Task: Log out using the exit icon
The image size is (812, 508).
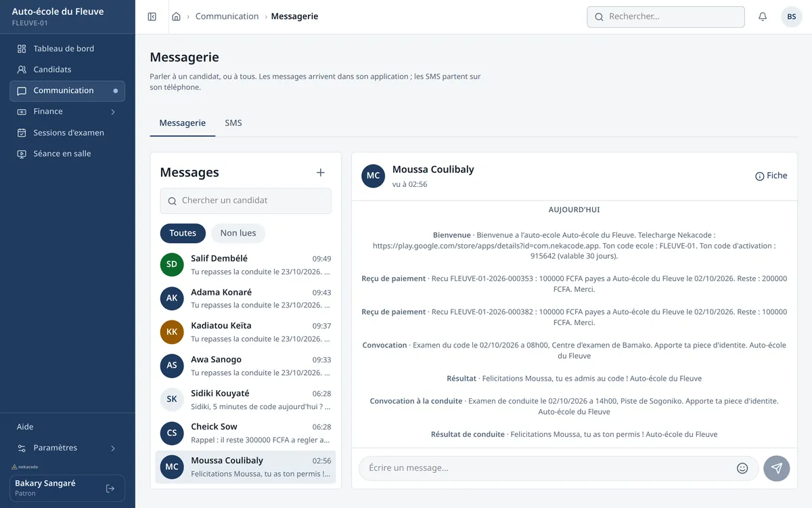Action: [110, 488]
